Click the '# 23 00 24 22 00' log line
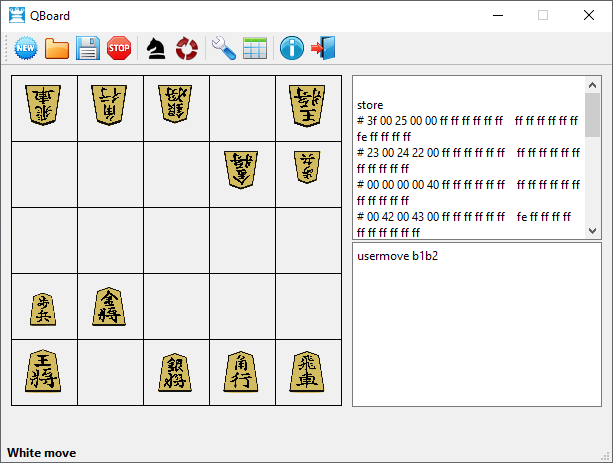The height and width of the screenshot is (463, 613). tap(468, 160)
